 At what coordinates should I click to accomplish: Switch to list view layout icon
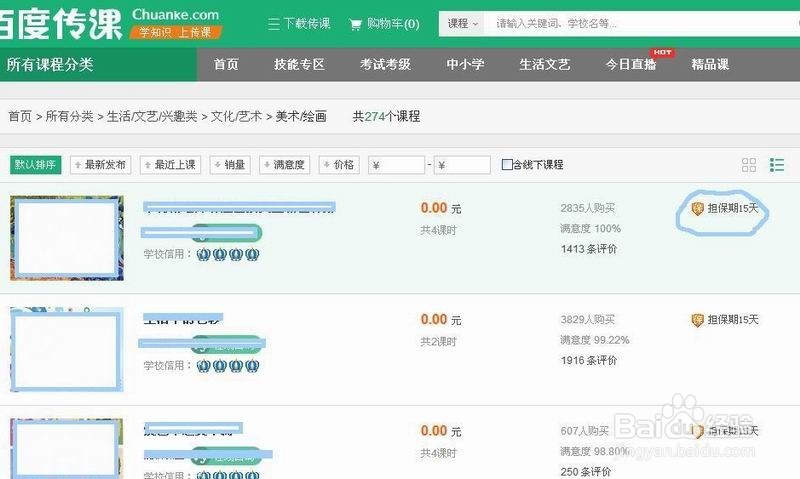click(x=777, y=165)
